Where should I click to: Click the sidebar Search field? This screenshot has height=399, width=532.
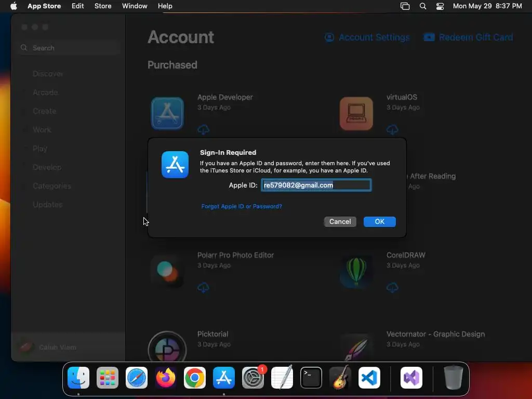click(70, 48)
